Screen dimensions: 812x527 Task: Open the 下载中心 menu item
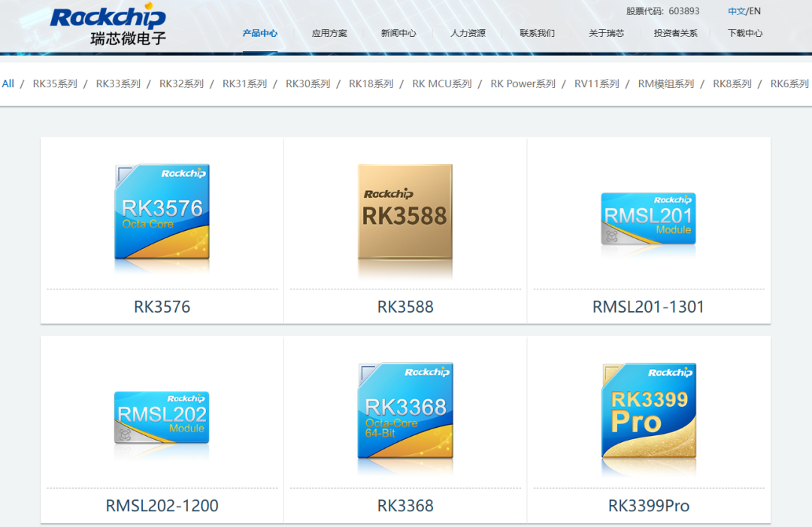point(745,33)
